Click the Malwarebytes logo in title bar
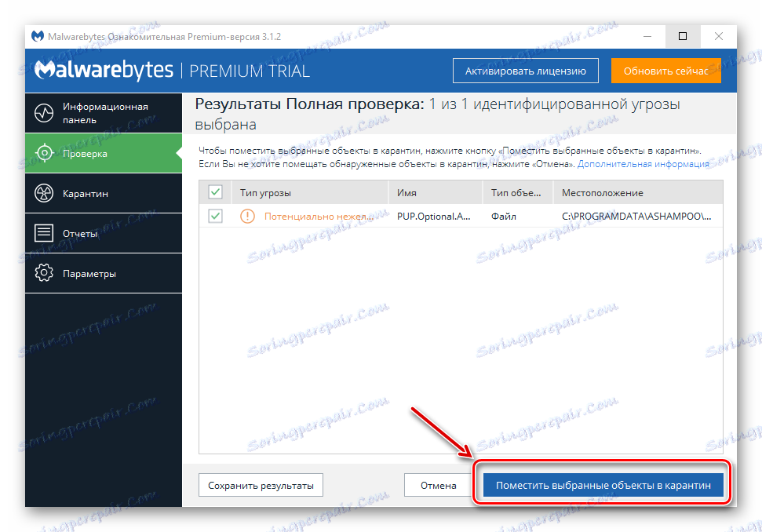Screen dimensions: 762x532 coord(38,36)
